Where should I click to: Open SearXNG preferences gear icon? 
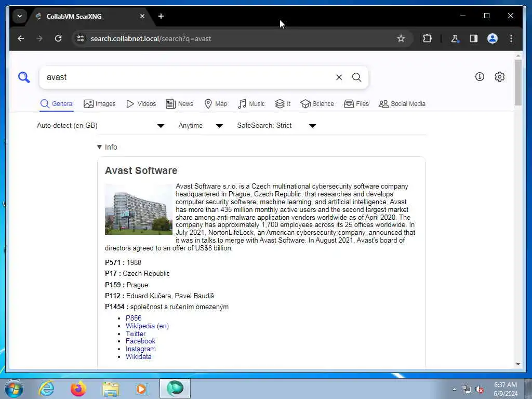coord(499,77)
